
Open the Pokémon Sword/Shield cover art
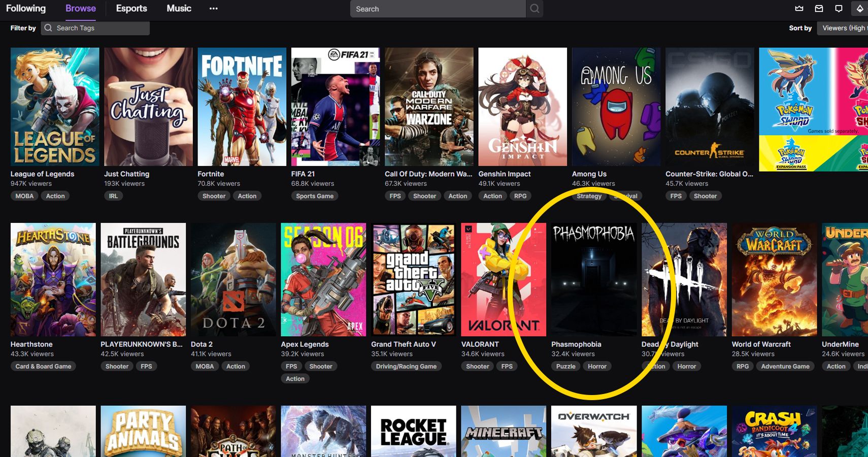813,109
